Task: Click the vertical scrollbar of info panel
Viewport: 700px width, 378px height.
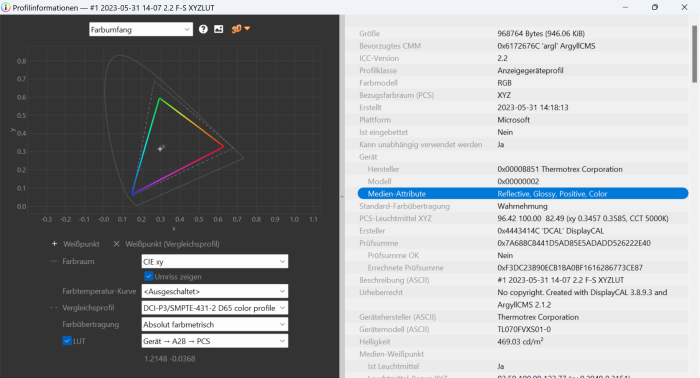Action: (694, 54)
